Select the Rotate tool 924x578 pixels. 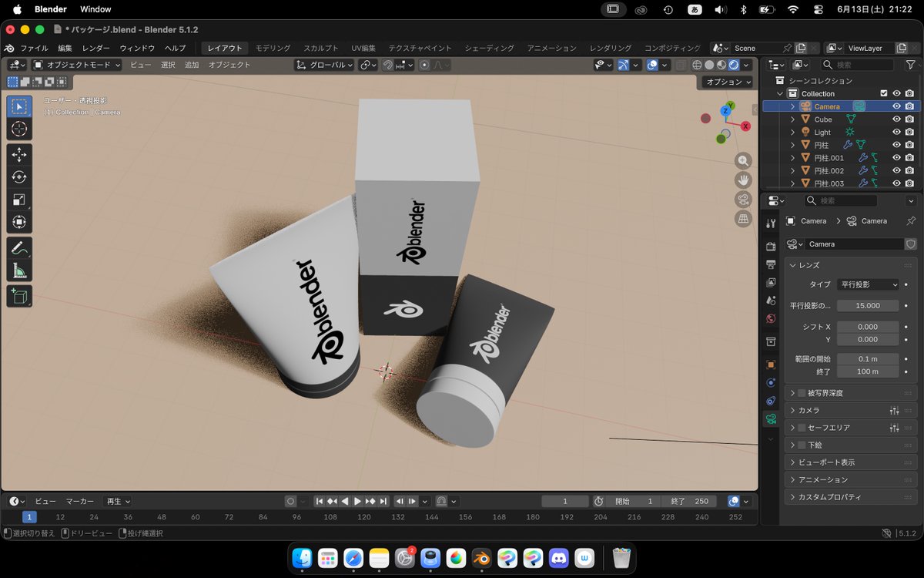click(19, 177)
